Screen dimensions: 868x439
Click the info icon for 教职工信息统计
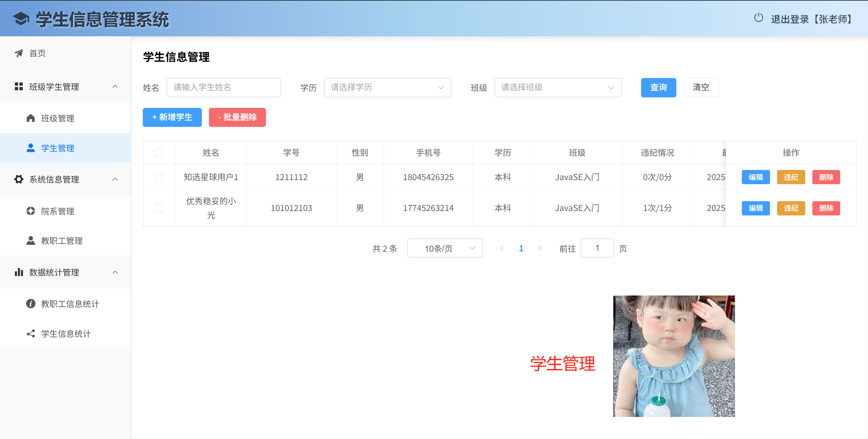(x=31, y=304)
